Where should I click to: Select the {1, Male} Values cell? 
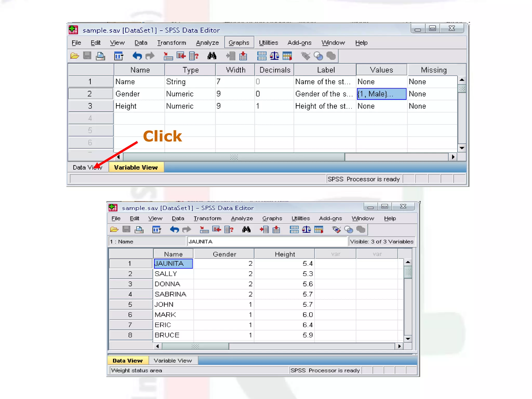381,94
